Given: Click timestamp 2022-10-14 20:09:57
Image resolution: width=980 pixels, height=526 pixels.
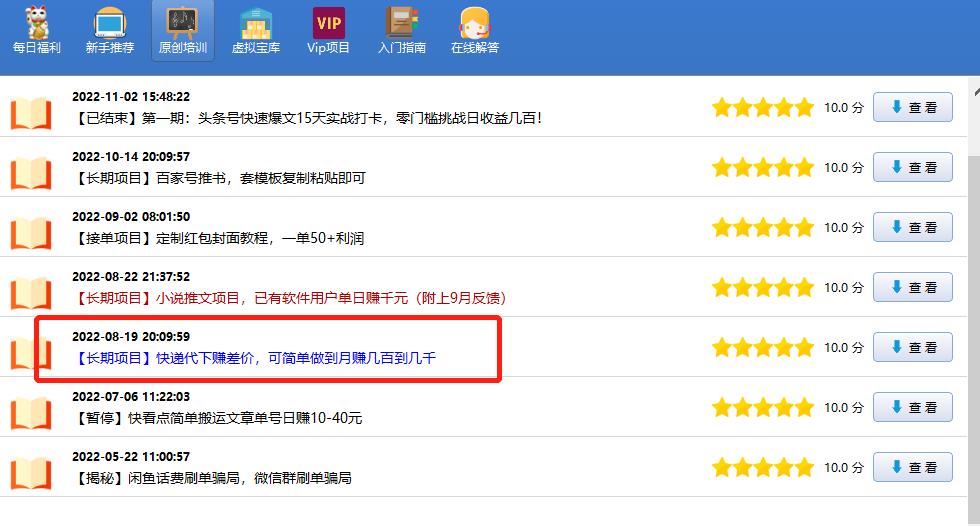Looking at the screenshot, I should (x=131, y=157).
